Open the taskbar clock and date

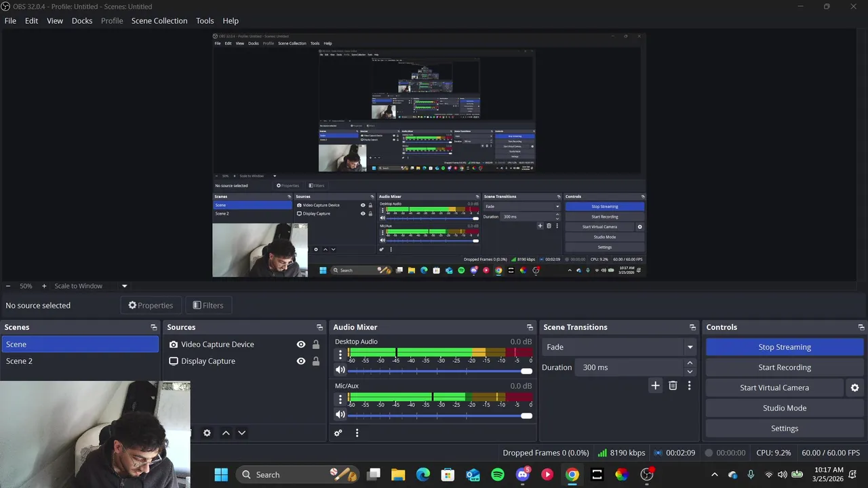[x=829, y=474]
